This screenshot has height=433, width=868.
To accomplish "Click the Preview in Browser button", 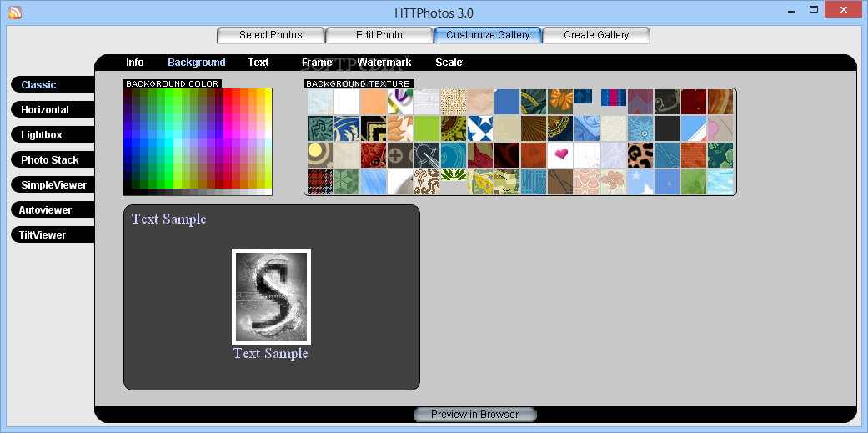I will coord(475,414).
